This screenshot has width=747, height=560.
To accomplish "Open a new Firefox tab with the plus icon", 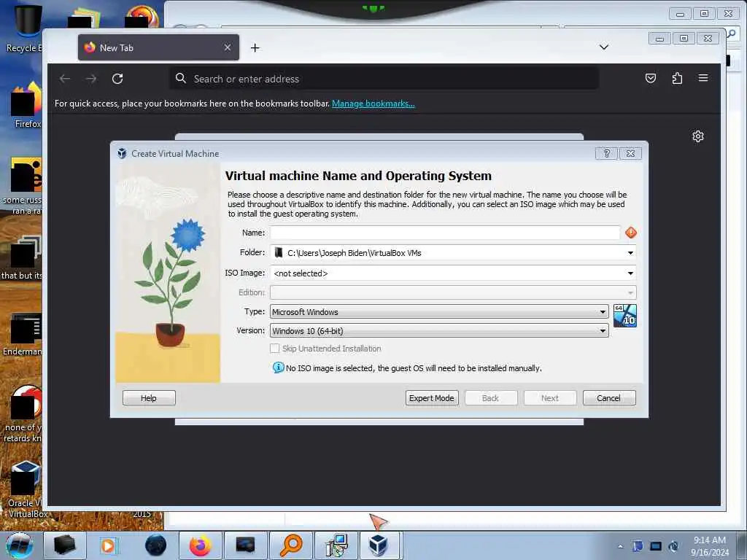I will [x=255, y=47].
